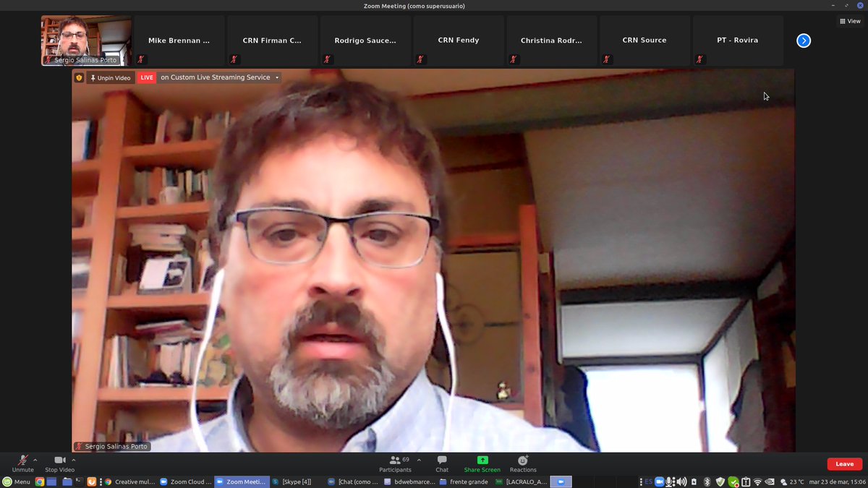Open the clock showing mar 23 de mar, 15:06
The width and height of the screenshot is (868, 488).
838,481
